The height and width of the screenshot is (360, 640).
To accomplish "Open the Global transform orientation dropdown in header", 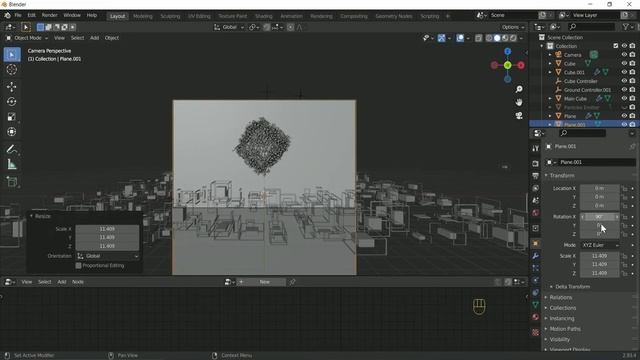I will tap(229, 27).
